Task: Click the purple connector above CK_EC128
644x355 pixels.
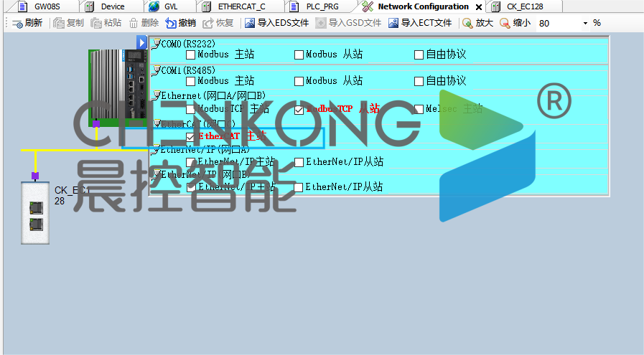Action: click(x=35, y=176)
